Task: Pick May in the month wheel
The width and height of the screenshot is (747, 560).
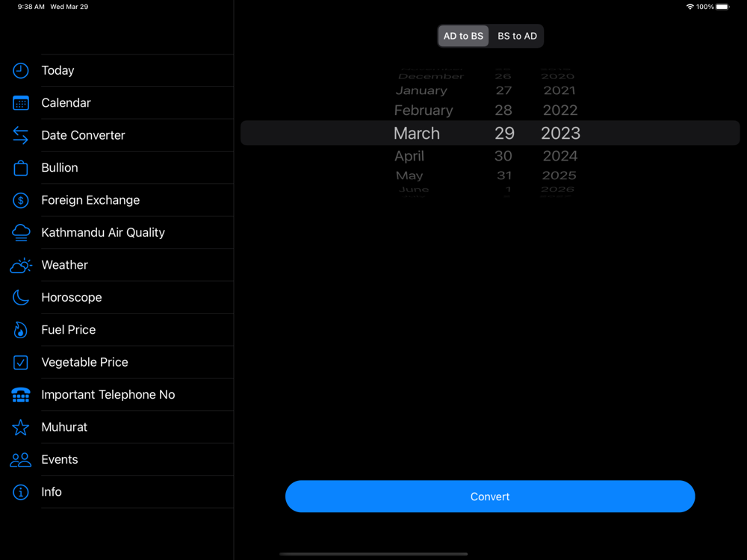Action: [409, 175]
